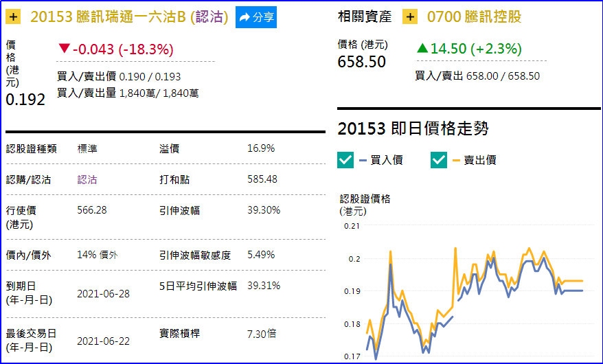The image size is (603, 364).
Task: Click the 認股證價格 (港元) axis title
Action: tap(365, 205)
